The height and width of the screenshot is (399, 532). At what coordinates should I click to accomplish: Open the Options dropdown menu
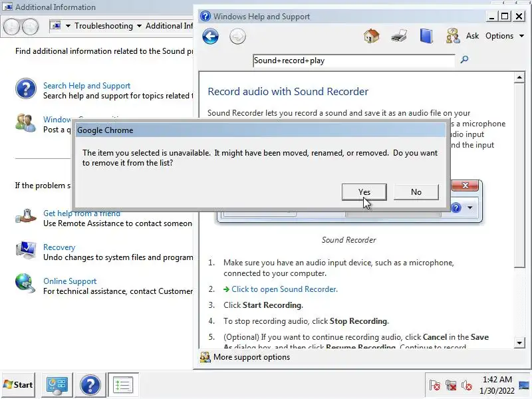click(x=505, y=36)
